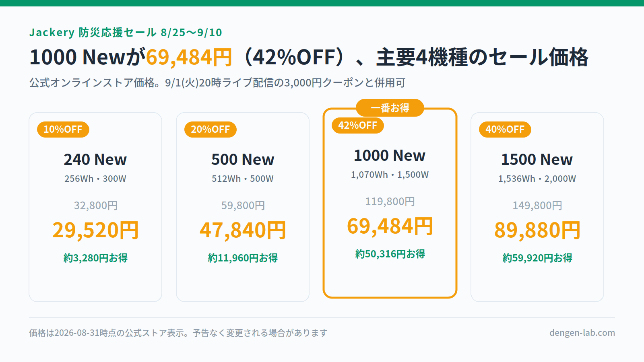Select the 240 New product title
Image resolution: width=644 pixels, height=362 pixels.
(x=95, y=160)
